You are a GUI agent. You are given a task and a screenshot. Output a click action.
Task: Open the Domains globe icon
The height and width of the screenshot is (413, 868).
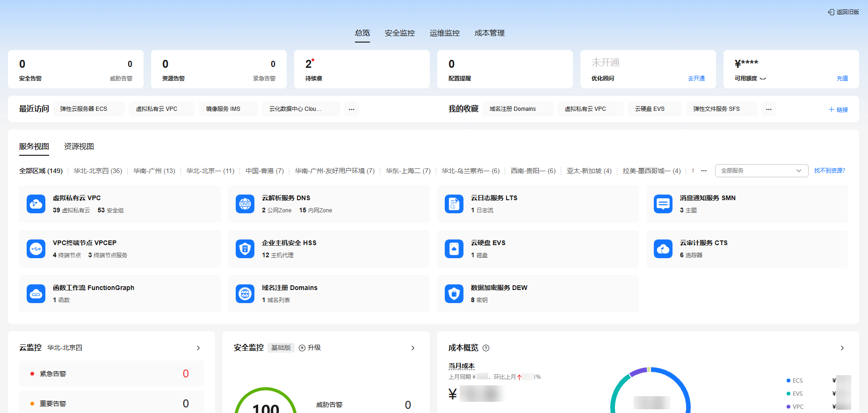[245, 294]
